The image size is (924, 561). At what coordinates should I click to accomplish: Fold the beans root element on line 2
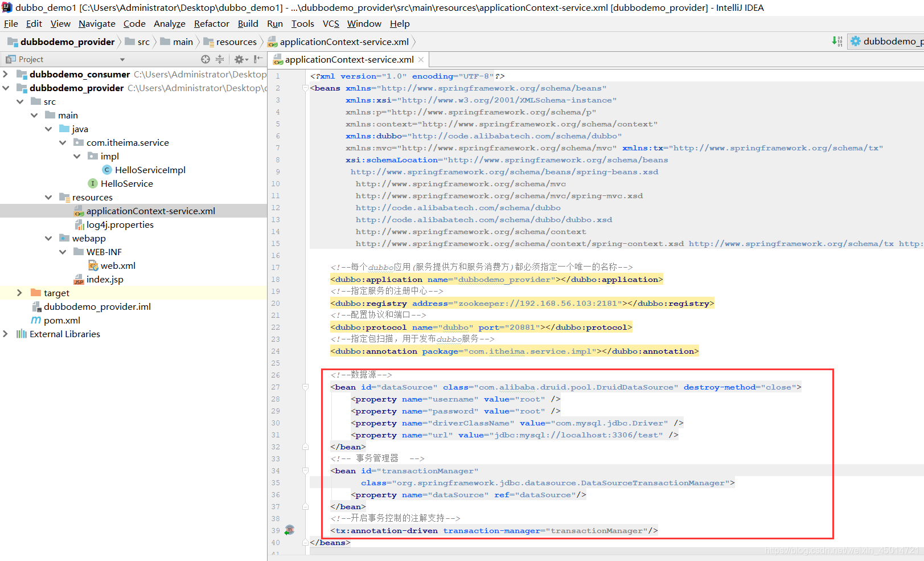click(306, 88)
